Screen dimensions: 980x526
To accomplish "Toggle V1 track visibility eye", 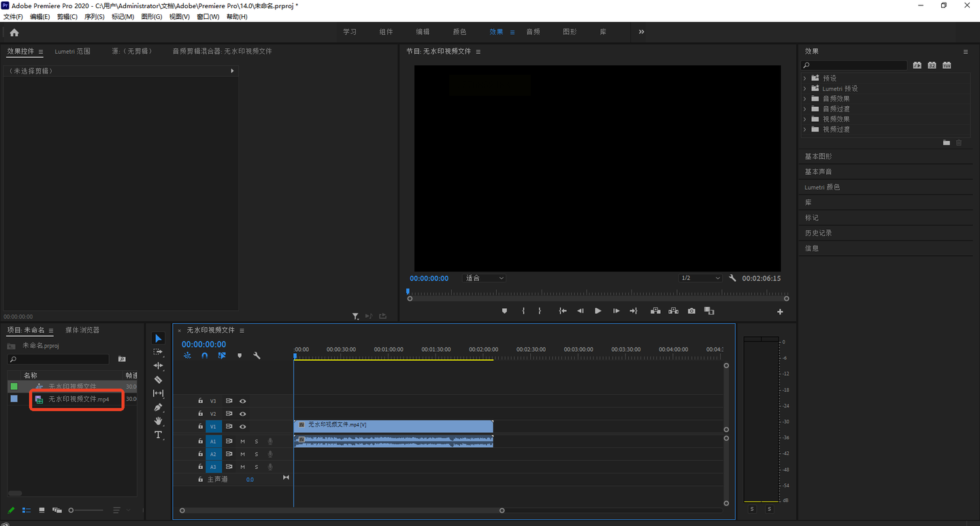I will coord(242,427).
